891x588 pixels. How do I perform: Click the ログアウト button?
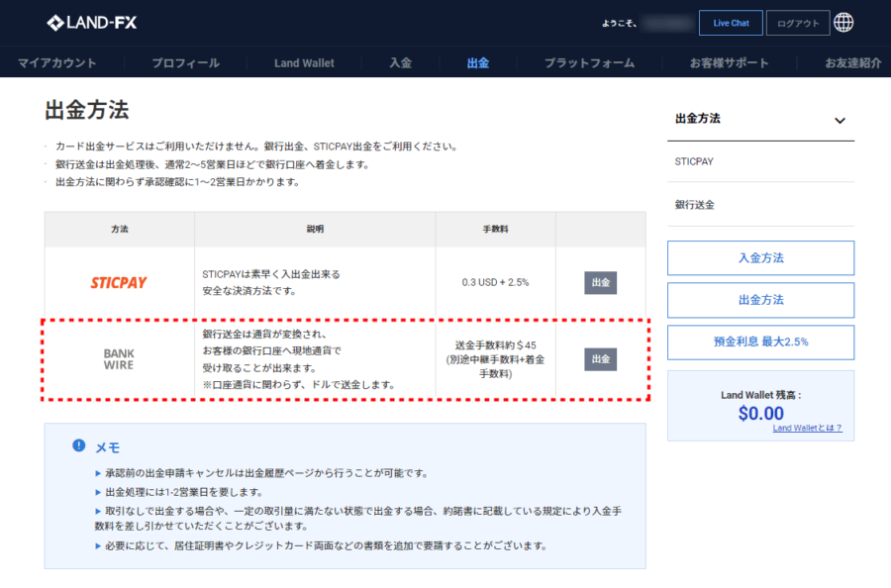(x=798, y=24)
